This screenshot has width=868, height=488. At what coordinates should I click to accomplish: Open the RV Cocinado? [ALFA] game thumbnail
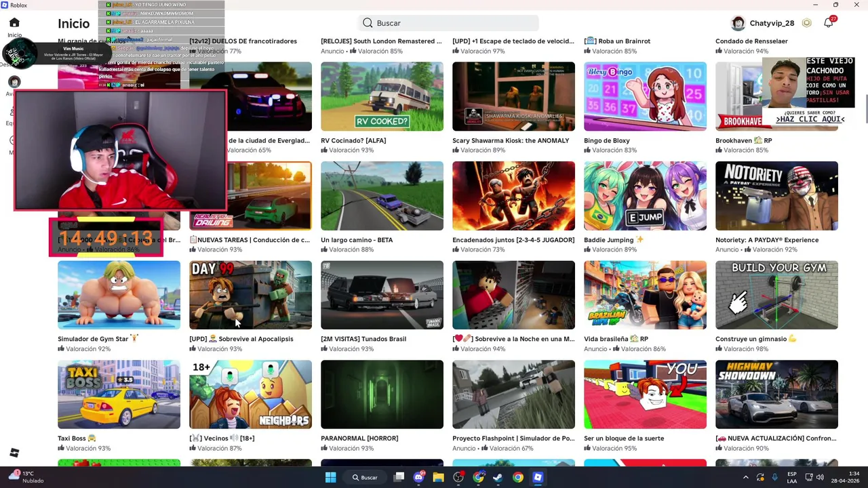coord(382,96)
